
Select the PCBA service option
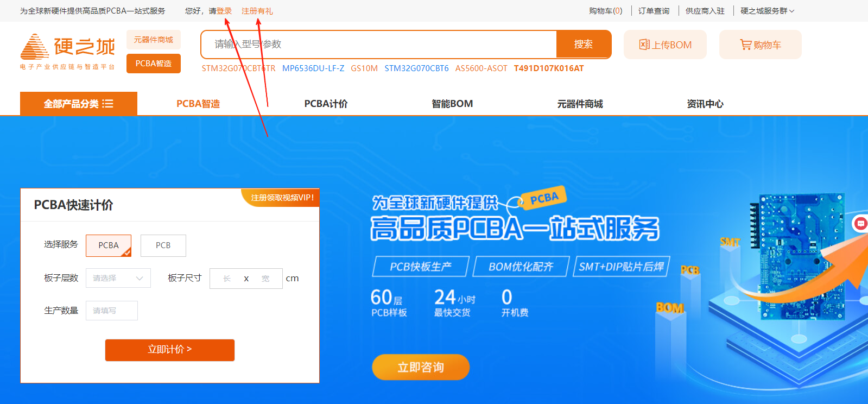click(x=109, y=245)
